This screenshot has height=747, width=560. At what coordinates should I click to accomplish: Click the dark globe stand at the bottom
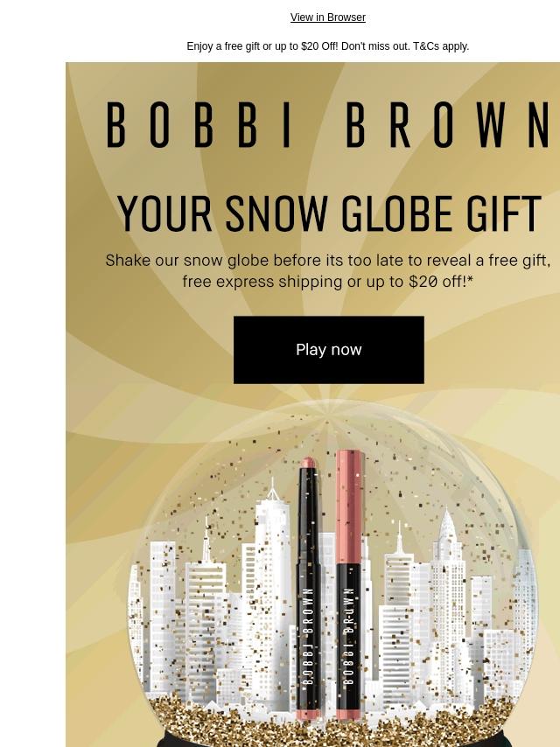tap(329, 743)
